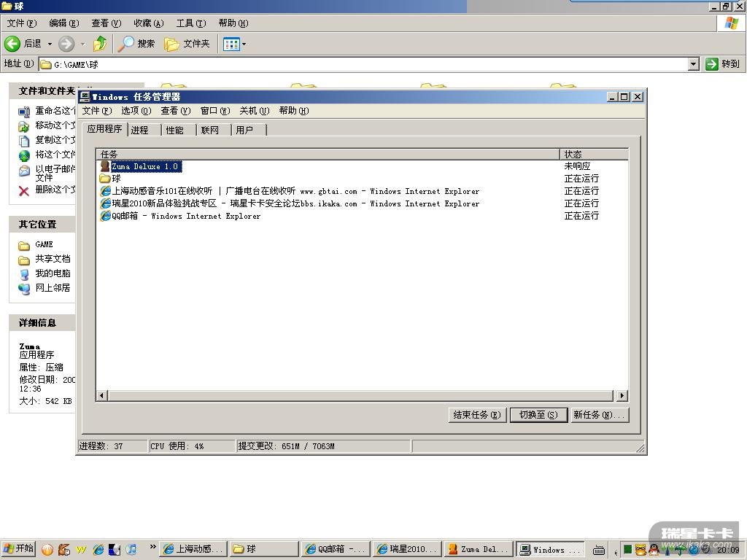Viewport: 747px width, 560px height.
Task: Expand hidden quick launch items chevron
Action: [x=152, y=547]
